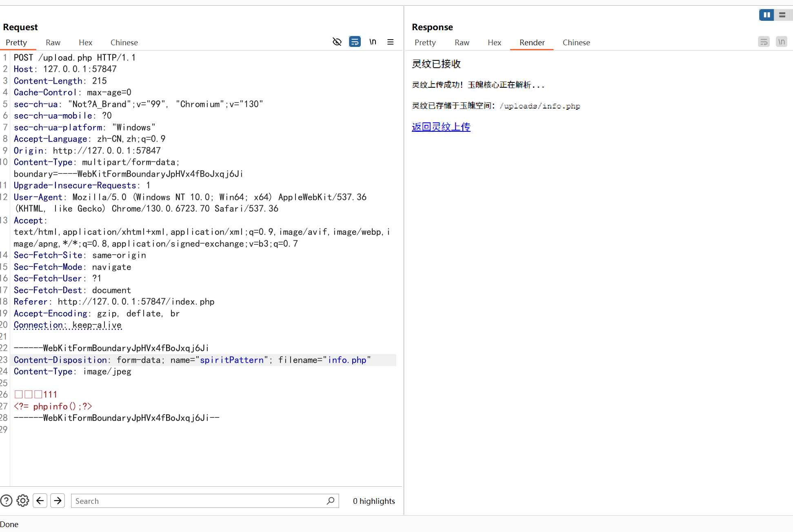793x532 pixels.
Task: Switch request view to Raw tab
Action: tap(53, 42)
